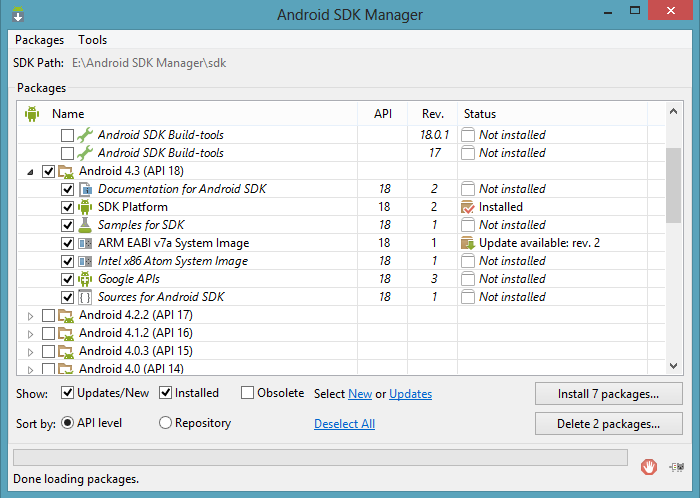Image resolution: width=700 pixels, height=498 pixels.
Task: Select the Repository sort radio button
Action: point(166,423)
